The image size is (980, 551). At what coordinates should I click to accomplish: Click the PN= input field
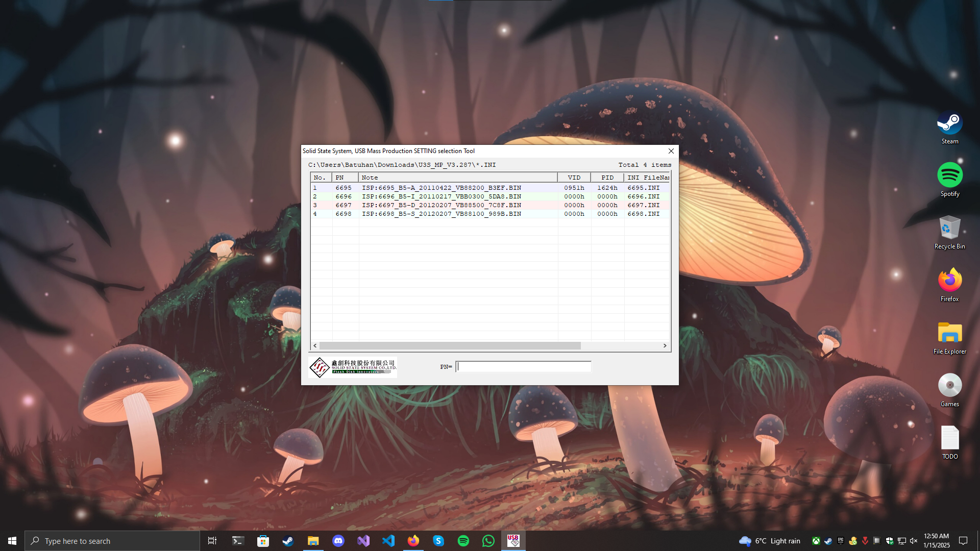tap(523, 367)
